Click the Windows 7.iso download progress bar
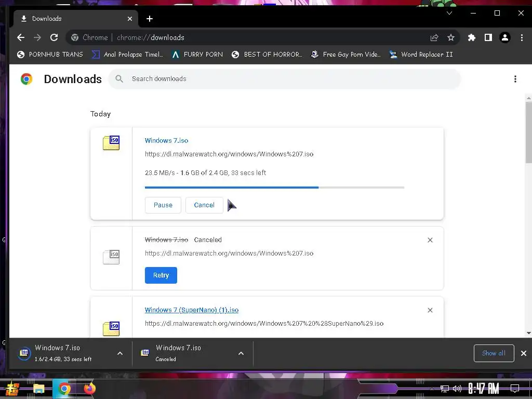 (x=274, y=187)
